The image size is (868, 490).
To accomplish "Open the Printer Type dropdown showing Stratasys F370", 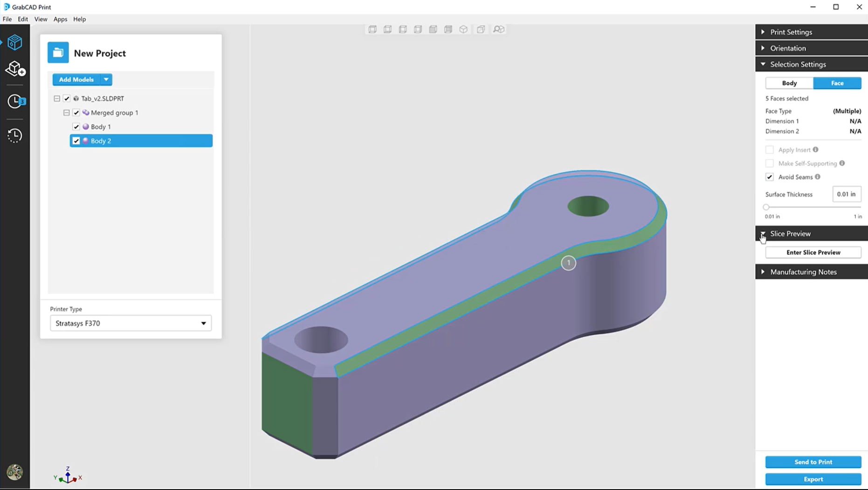I will [x=130, y=323].
